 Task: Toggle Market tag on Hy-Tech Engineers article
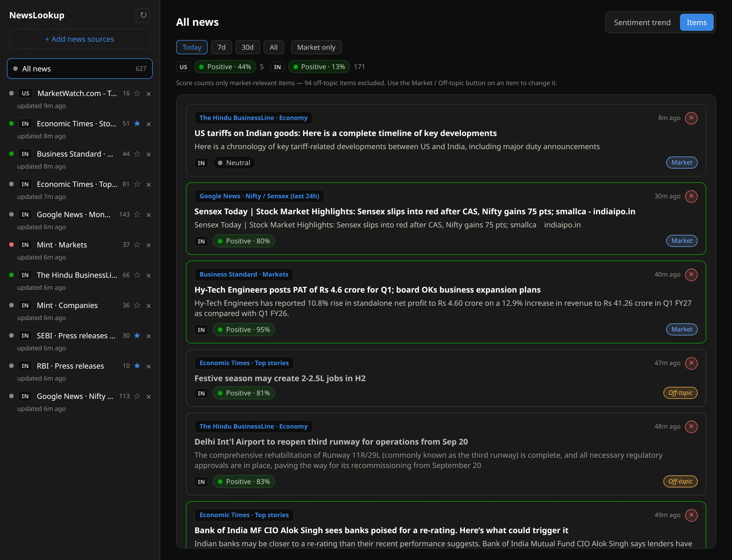[682, 329]
